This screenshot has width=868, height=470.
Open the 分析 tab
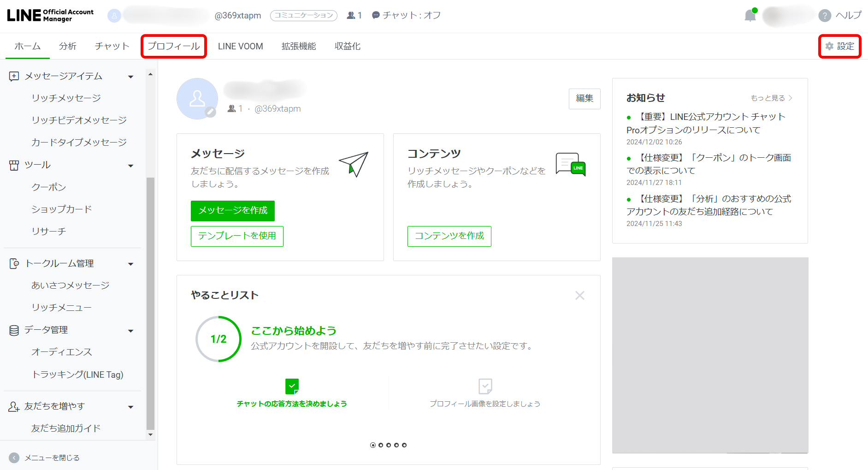click(68, 46)
